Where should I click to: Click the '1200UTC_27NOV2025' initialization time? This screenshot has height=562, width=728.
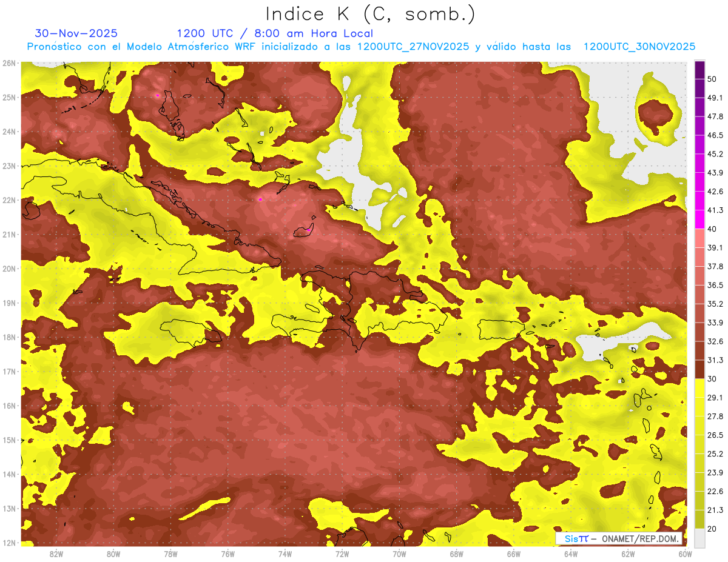pos(413,47)
